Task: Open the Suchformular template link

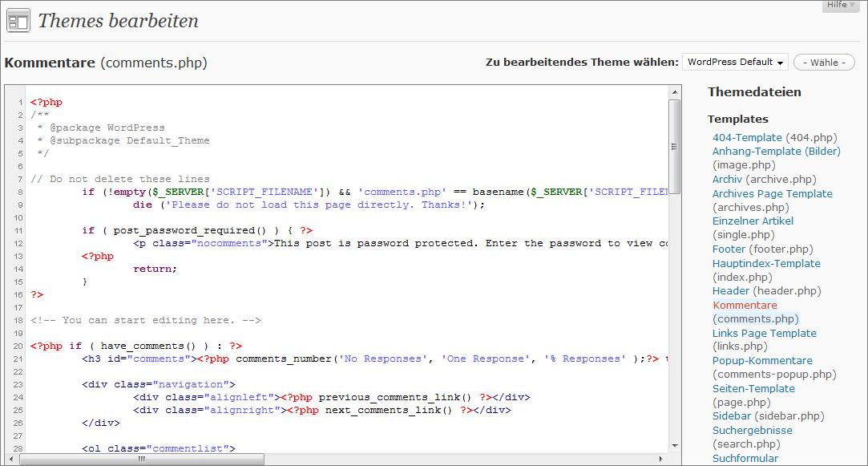Action: coord(745,458)
